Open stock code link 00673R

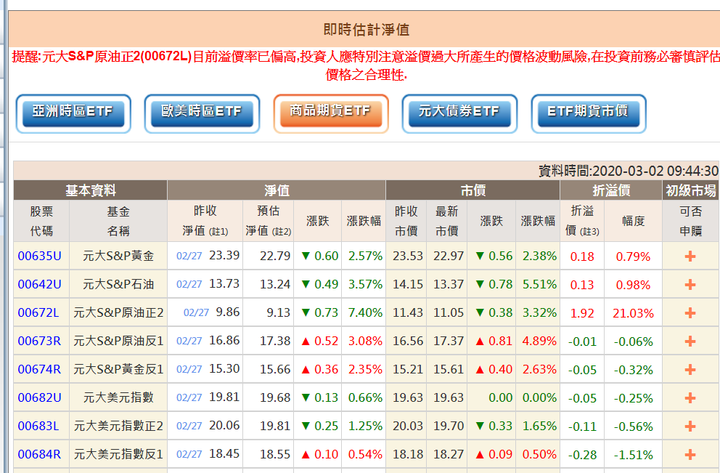pos(39,341)
